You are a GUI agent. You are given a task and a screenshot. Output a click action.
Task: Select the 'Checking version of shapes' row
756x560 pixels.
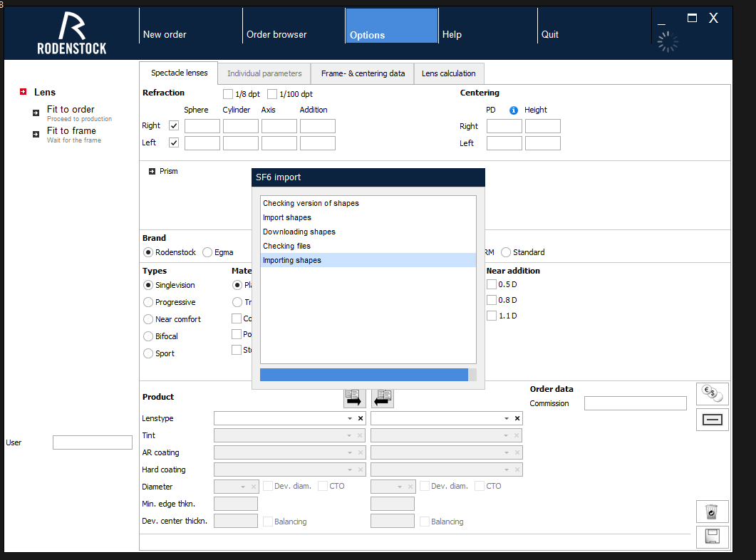click(x=368, y=203)
